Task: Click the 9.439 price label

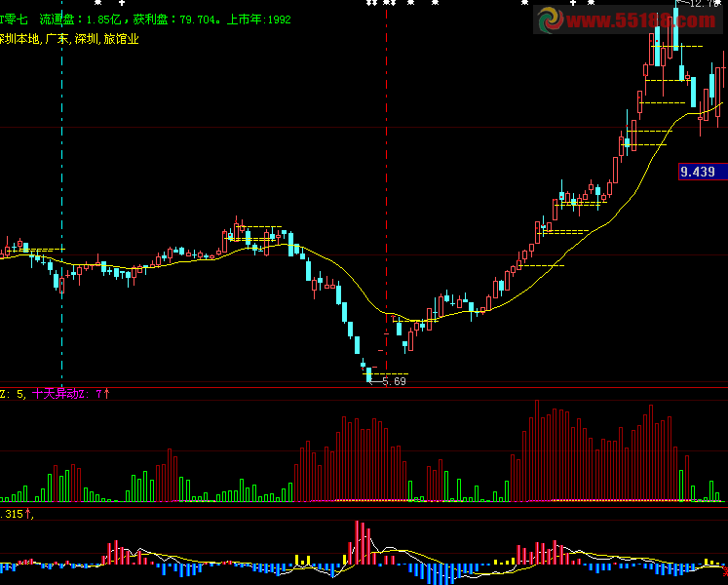Action: pyautogui.click(x=703, y=172)
